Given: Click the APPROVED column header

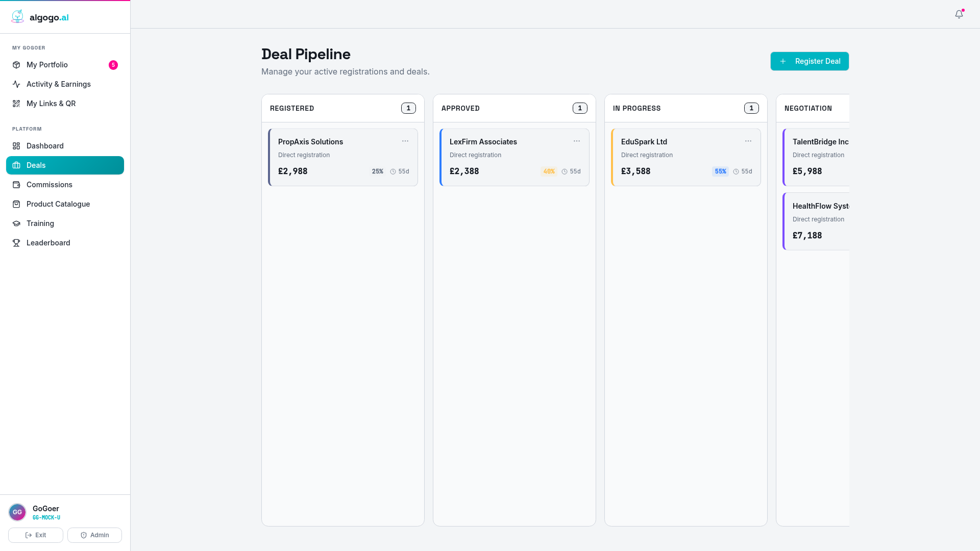Looking at the screenshot, I should pos(460,108).
